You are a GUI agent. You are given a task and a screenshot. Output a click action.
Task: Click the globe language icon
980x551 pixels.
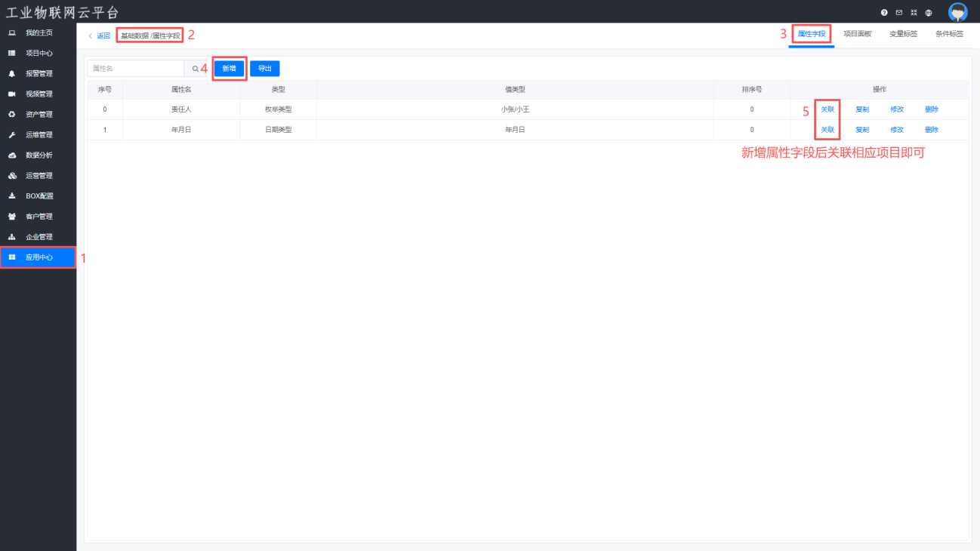click(x=928, y=13)
